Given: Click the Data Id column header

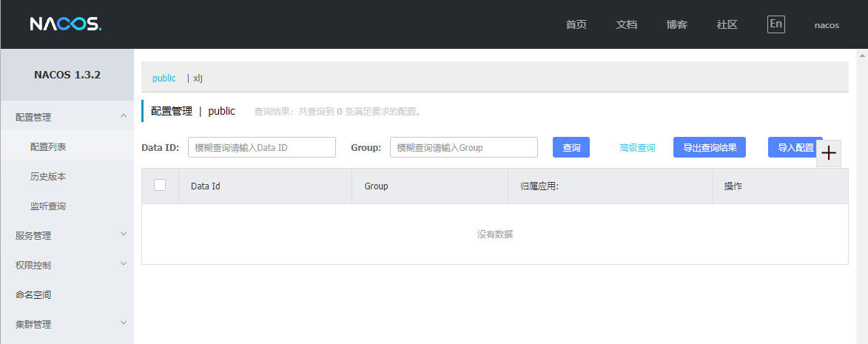Looking at the screenshot, I should click(265, 186).
